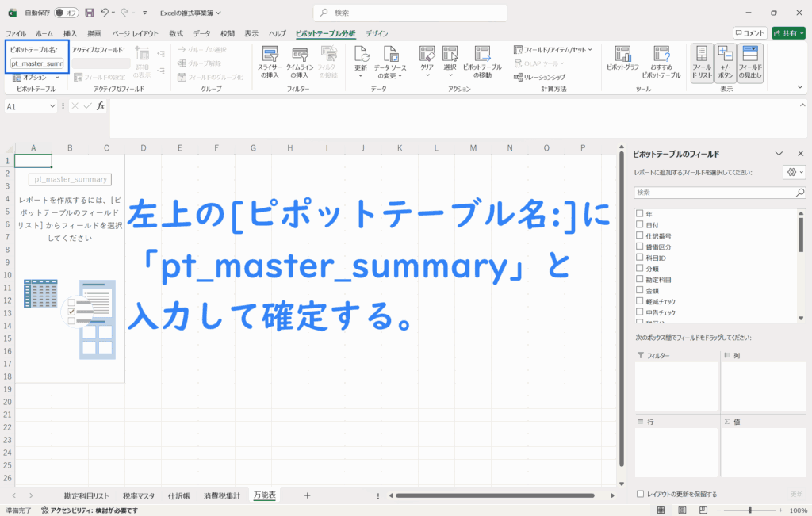
Task: Click the ピボットテーブル名 input field
Action: click(x=36, y=63)
